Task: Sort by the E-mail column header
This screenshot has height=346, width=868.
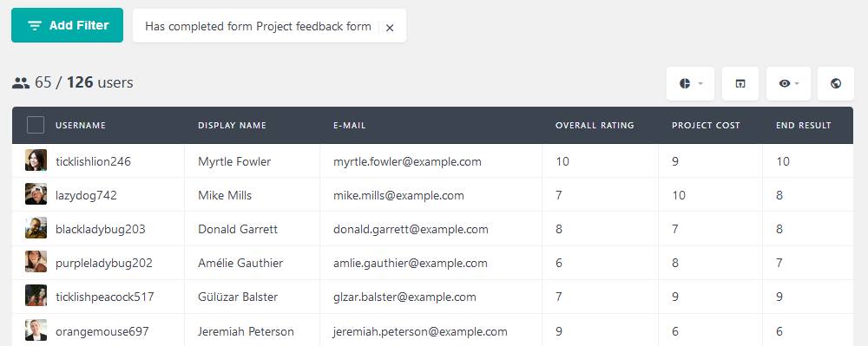Action: (x=349, y=126)
